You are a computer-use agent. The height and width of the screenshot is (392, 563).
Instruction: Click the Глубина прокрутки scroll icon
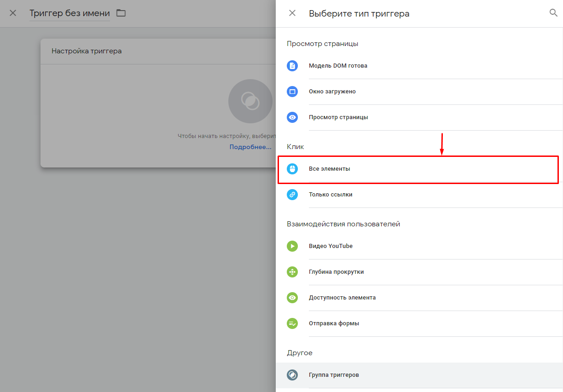(x=292, y=272)
